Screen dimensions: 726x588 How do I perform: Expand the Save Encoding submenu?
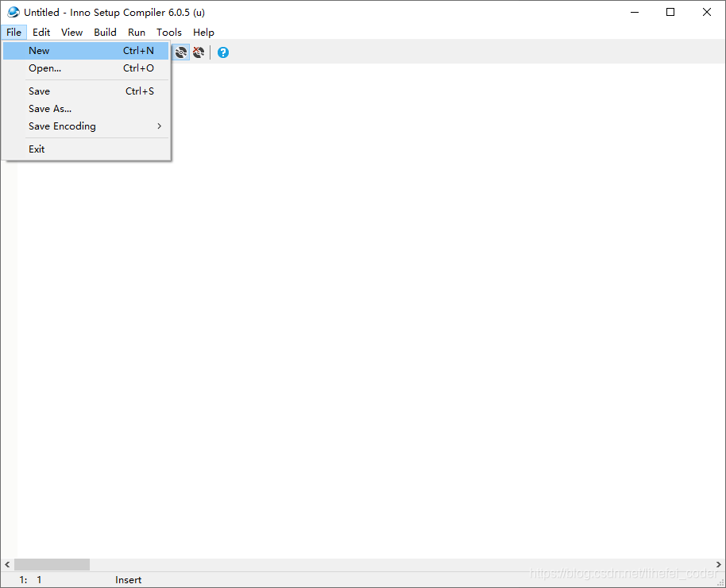point(86,126)
